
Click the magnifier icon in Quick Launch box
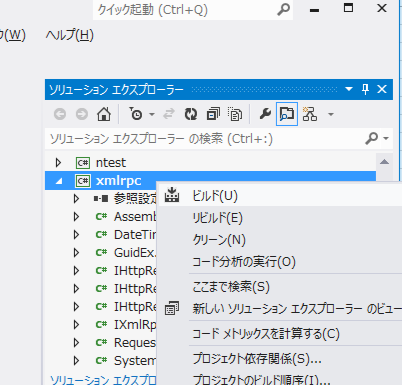coord(283,10)
